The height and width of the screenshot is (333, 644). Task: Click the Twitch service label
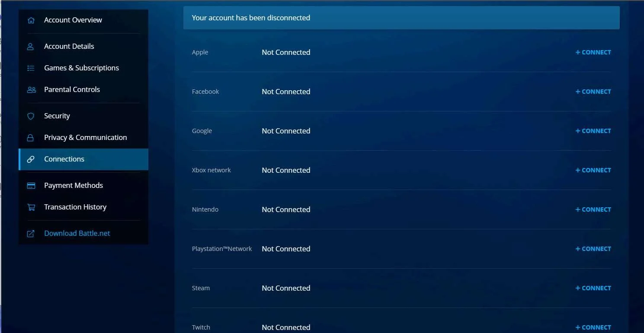[201, 327]
